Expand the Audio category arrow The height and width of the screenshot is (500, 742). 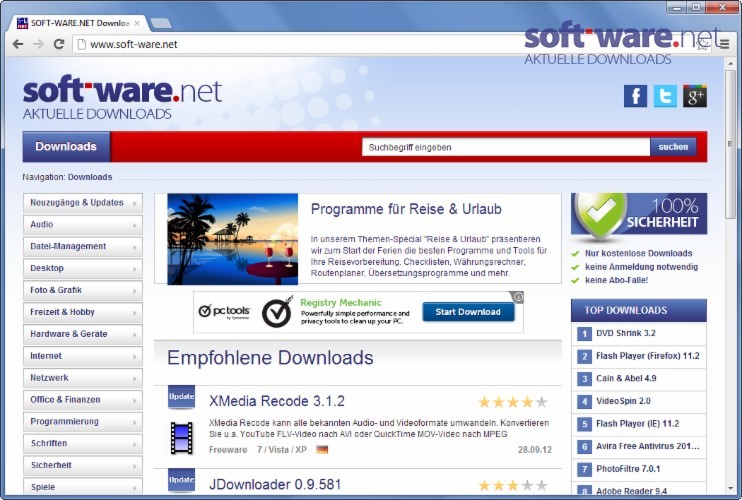coord(134,225)
